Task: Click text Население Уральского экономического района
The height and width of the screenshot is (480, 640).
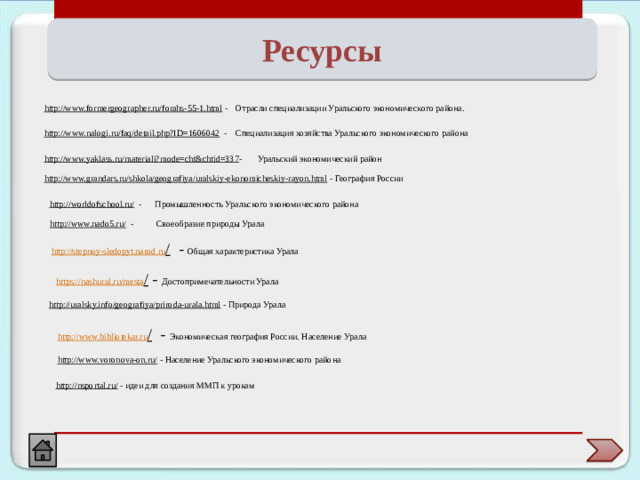Action: point(253,360)
